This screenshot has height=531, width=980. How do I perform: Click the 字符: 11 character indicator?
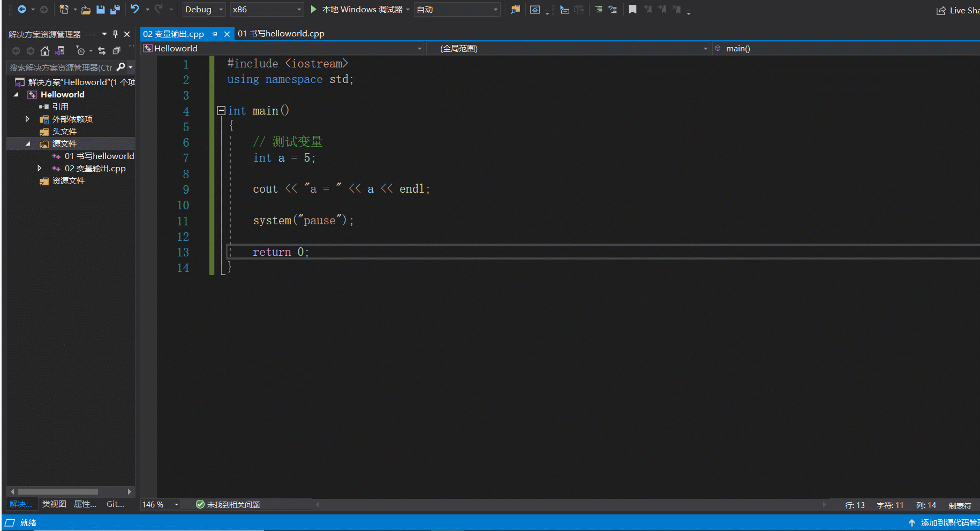click(x=890, y=505)
